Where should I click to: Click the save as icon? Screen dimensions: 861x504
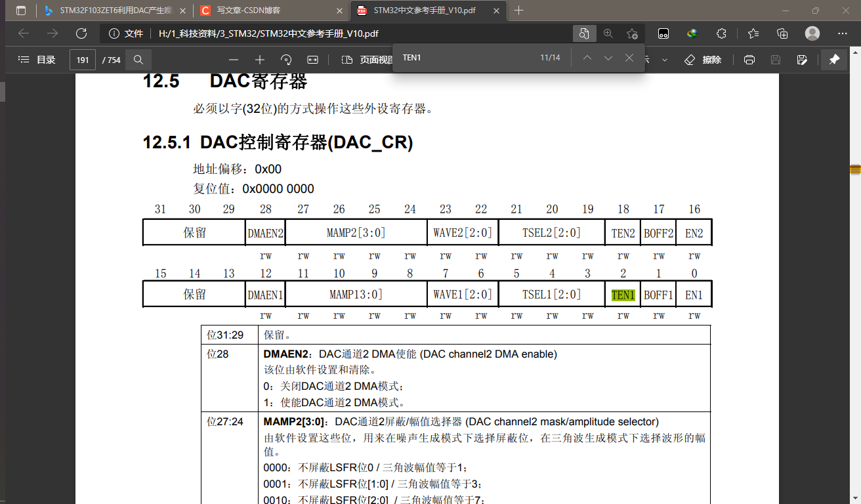coord(802,60)
